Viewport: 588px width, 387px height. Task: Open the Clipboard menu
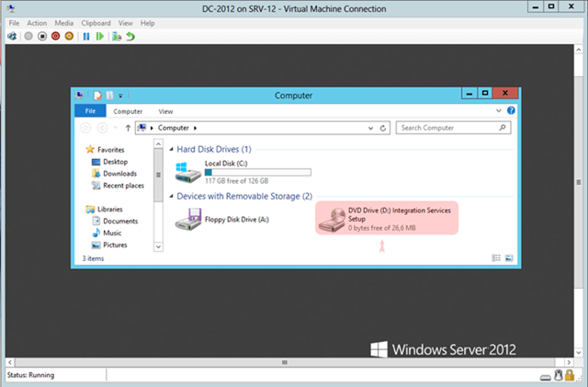click(x=96, y=23)
